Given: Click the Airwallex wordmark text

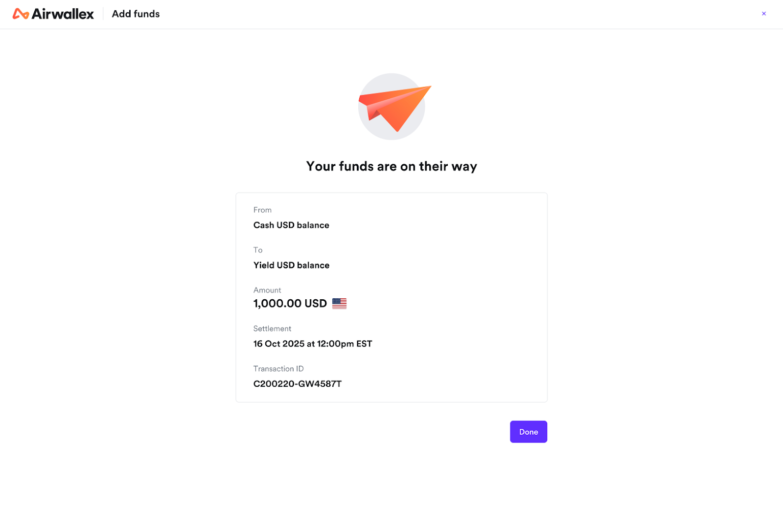Looking at the screenshot, I should (x=63, y=14).
